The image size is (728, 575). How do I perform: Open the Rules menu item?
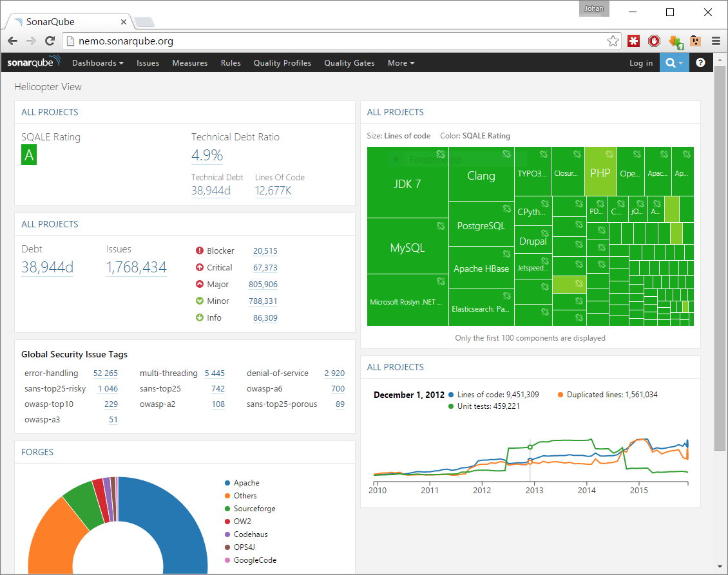231,62
